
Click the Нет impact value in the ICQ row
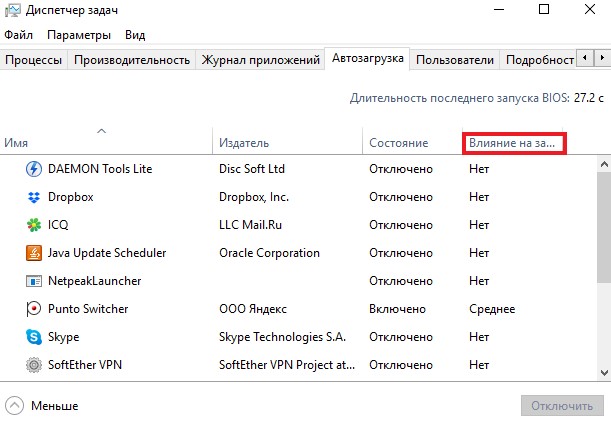[479, 225]
